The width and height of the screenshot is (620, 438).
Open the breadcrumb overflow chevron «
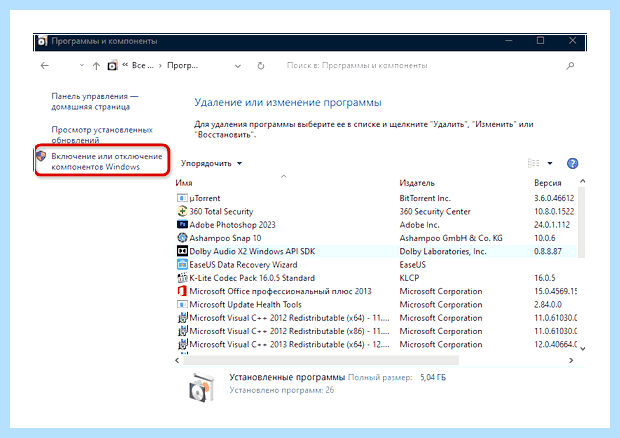point(125,65)
